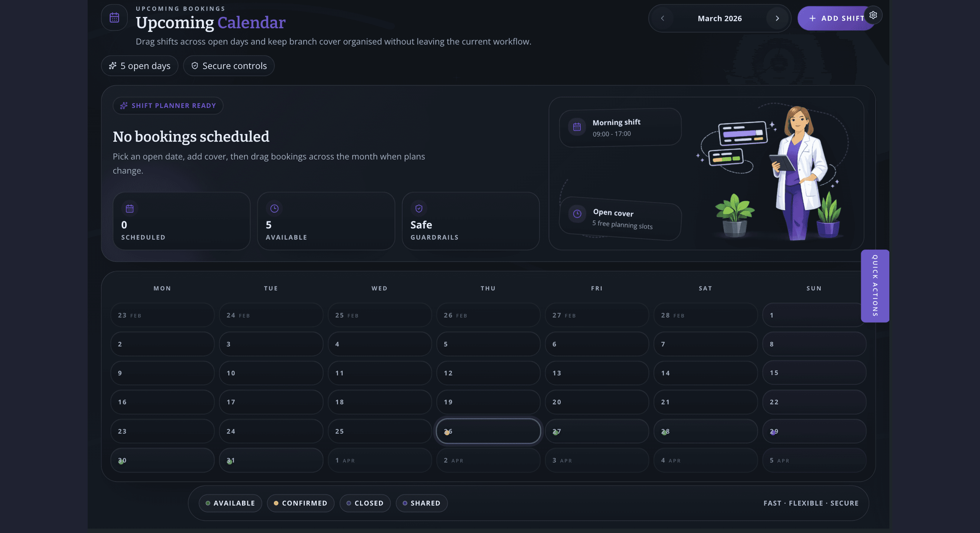980x533 pixels.
Task: Click the Available clock icon
Action: point(274,208)
